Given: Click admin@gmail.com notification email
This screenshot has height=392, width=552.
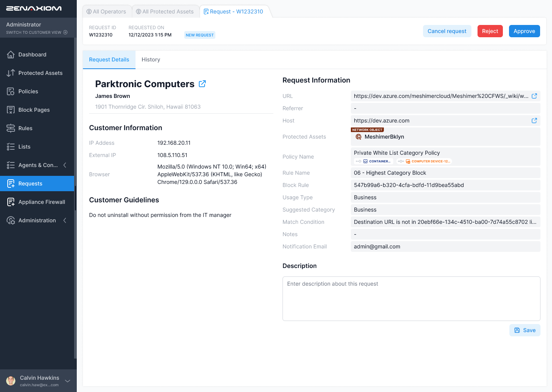Looking at the screenshot, I should [377, 246].
